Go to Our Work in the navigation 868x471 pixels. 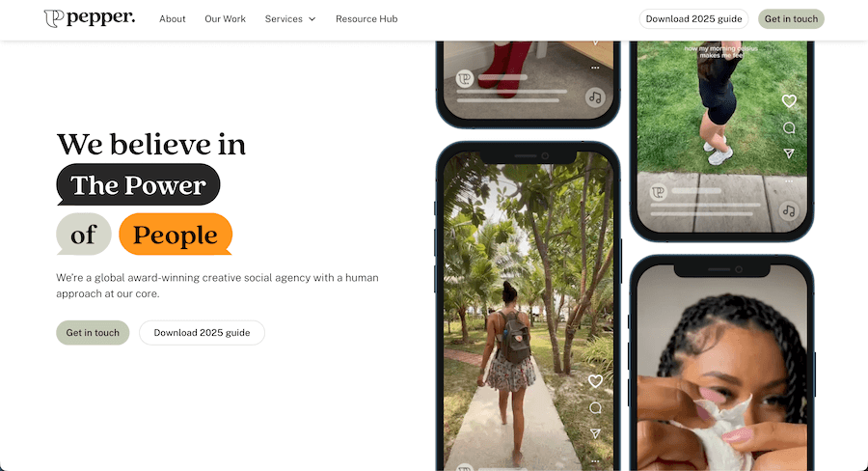(x=226, y=19)
